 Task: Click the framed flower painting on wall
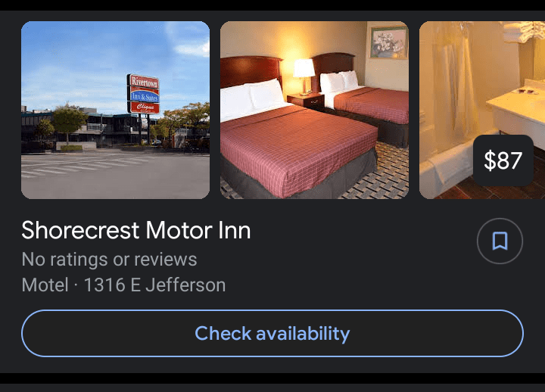click(388, 42)
